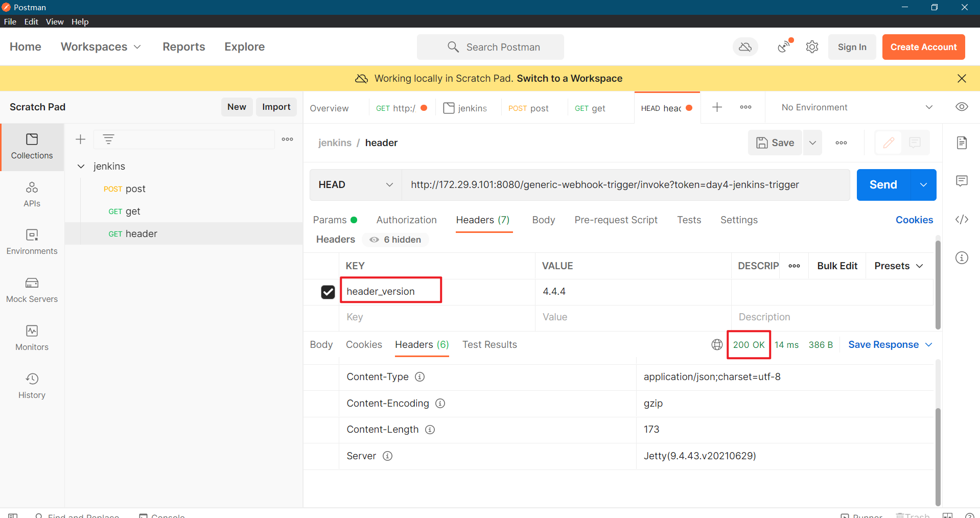980x518 pixels.
Task: Open the Collections sidebar panel
Action: (x=32, y=147)
